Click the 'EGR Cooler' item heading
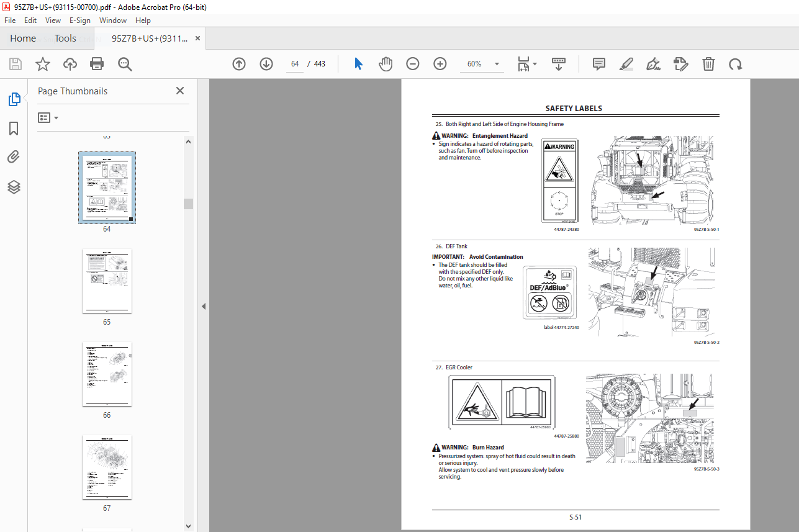The width and height of the screenshot is (799, 532). [x=459, y=367]
